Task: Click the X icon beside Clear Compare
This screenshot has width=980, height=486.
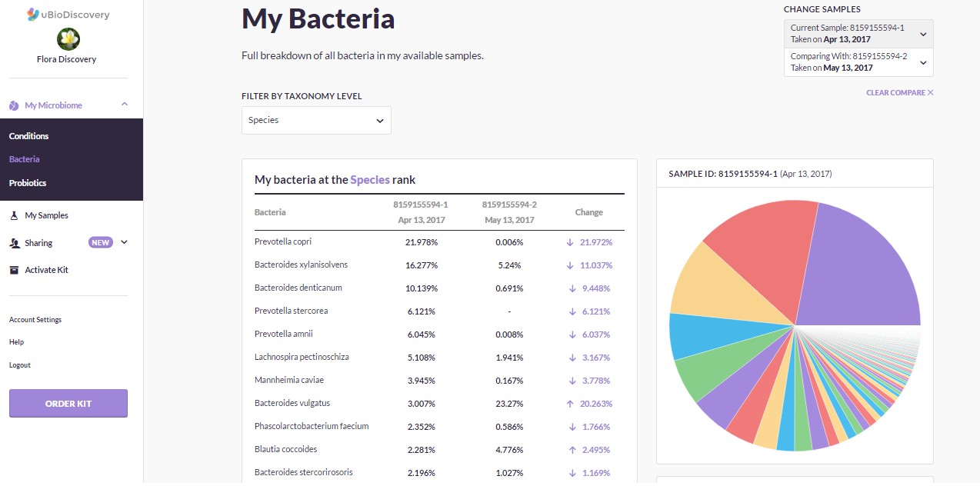Action: (x=930, y=93)
